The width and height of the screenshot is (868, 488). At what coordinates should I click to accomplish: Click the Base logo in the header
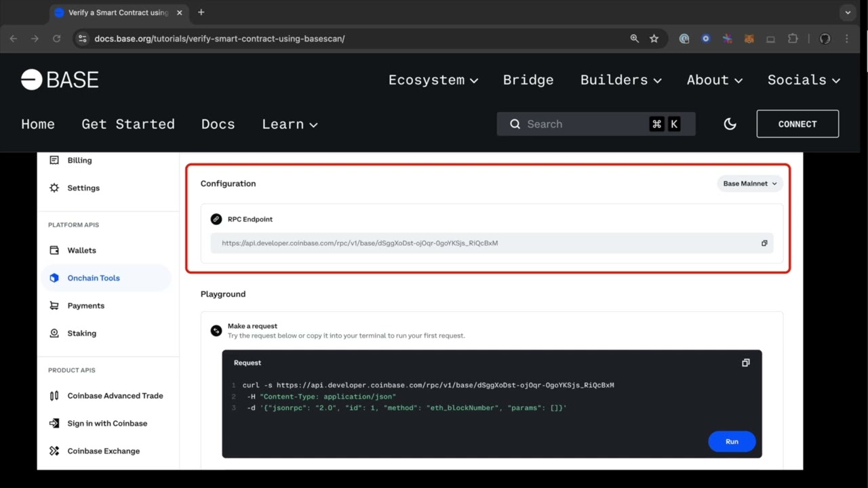(x=60, y=79)
